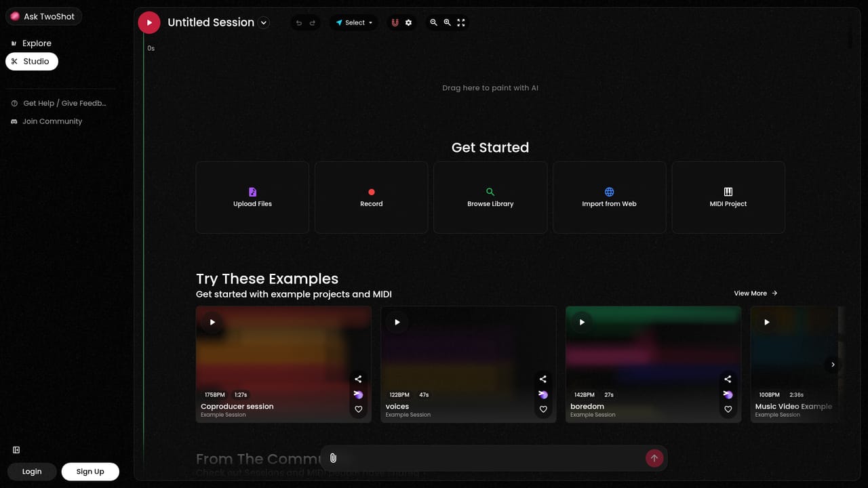Zoom in the timeline
Viewport: 868px width, 488px height.
pyautogui.click(x=448, y=22)
